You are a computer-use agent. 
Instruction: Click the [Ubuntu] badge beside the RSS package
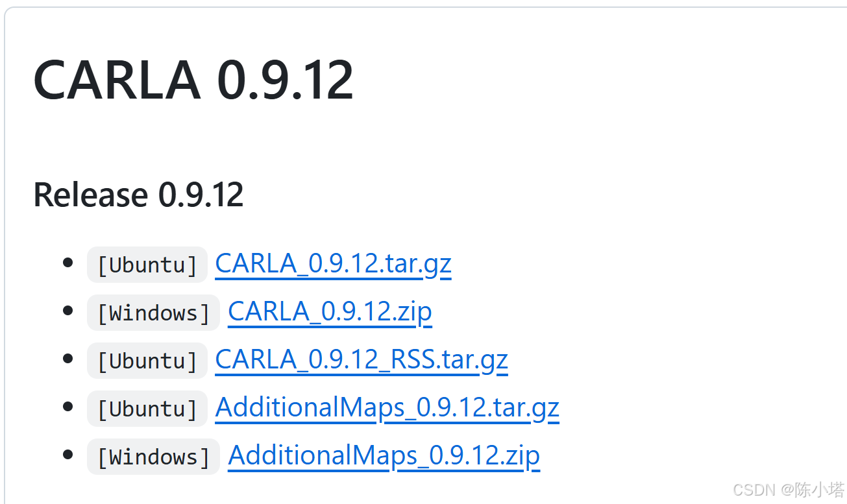coord(147,360)
